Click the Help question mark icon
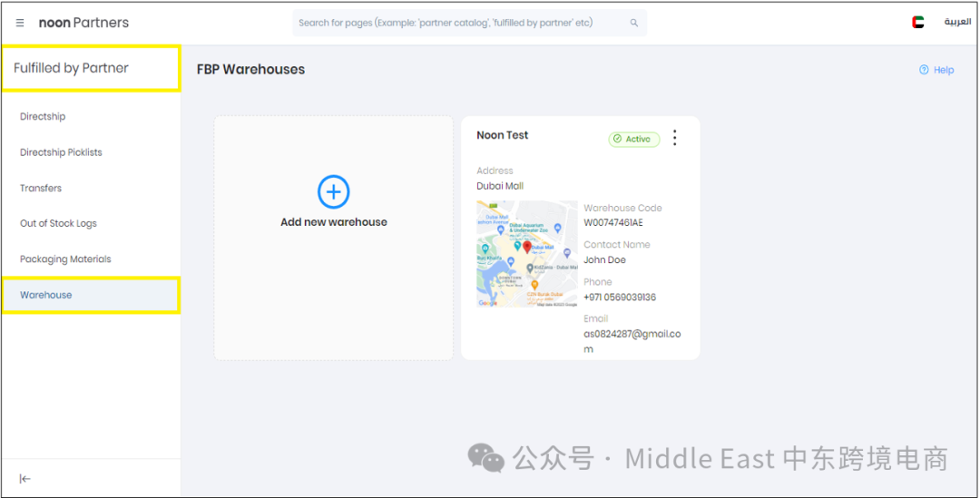This screenshot has width=980, height=498. tap(924, 70)
